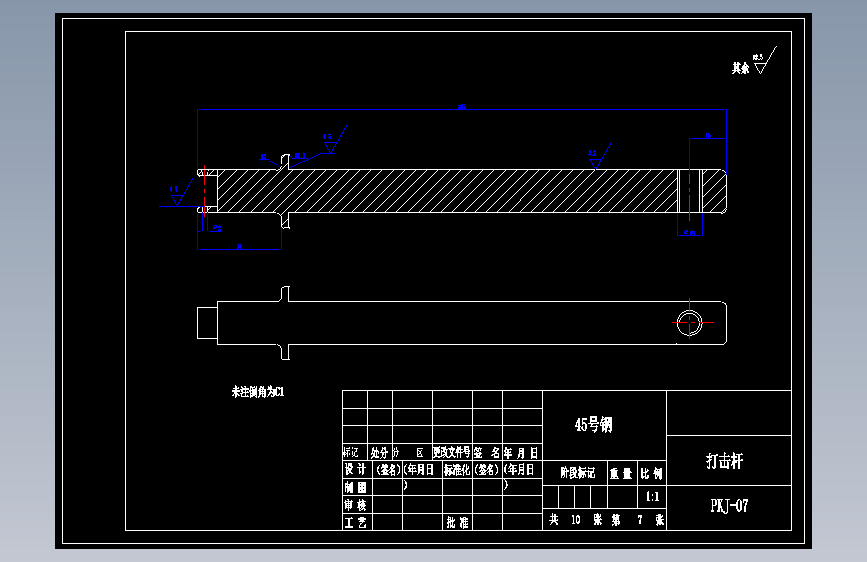The width and height of the screenshot is (867, 562).
Task: Select the scale value '1:1'
Action: tap(652, 497)
